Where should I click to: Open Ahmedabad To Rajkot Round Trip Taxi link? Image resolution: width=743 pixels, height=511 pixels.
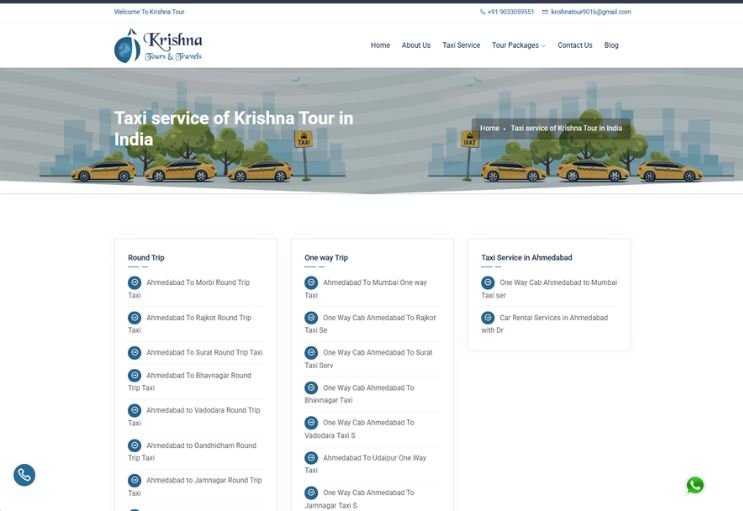click(x=190, y=324)
